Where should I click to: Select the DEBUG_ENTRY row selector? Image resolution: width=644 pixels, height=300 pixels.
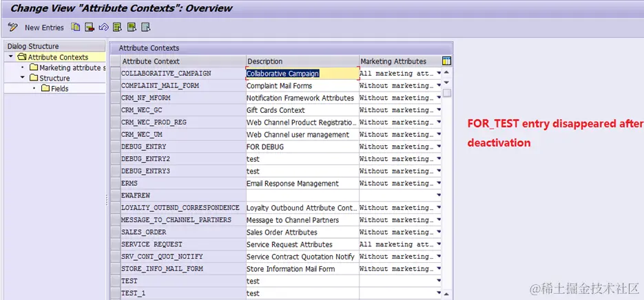[115, 147]
